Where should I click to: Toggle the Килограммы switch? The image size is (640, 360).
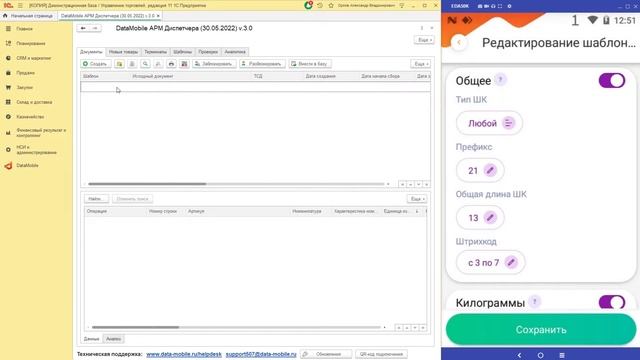point(612,302)
